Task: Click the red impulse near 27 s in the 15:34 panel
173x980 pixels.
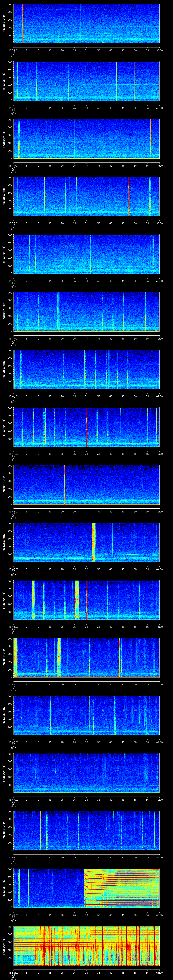Action: click(80, 22)
